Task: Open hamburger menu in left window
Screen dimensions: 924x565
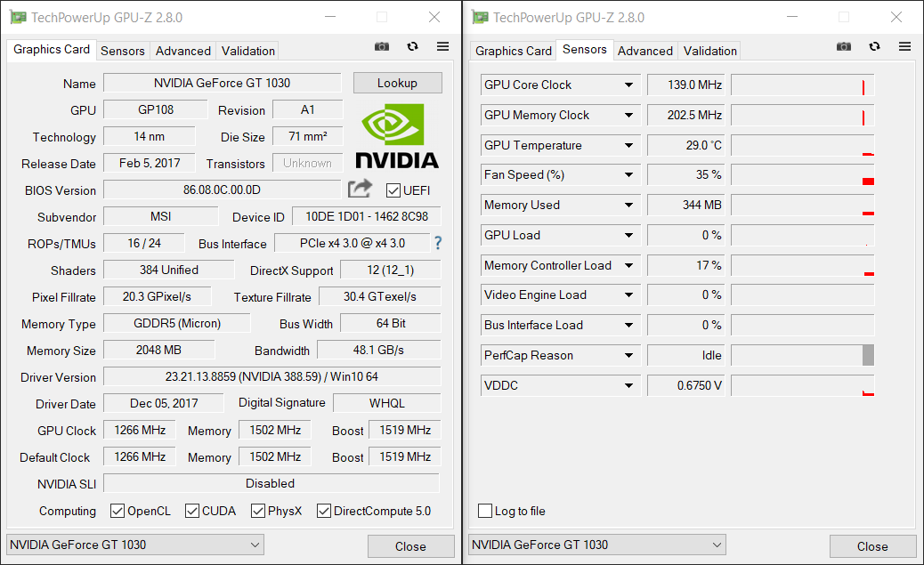Action: [x=442, y=46]
